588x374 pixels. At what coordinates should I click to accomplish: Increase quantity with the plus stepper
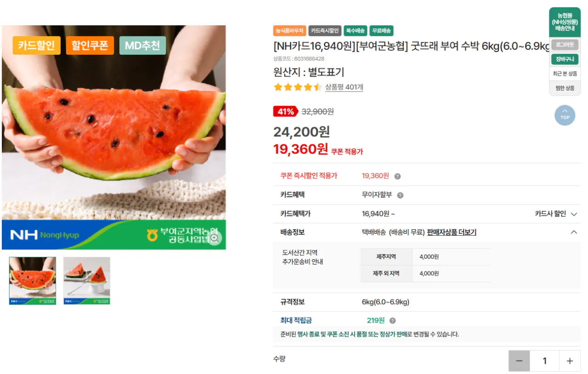click(569, 361)
